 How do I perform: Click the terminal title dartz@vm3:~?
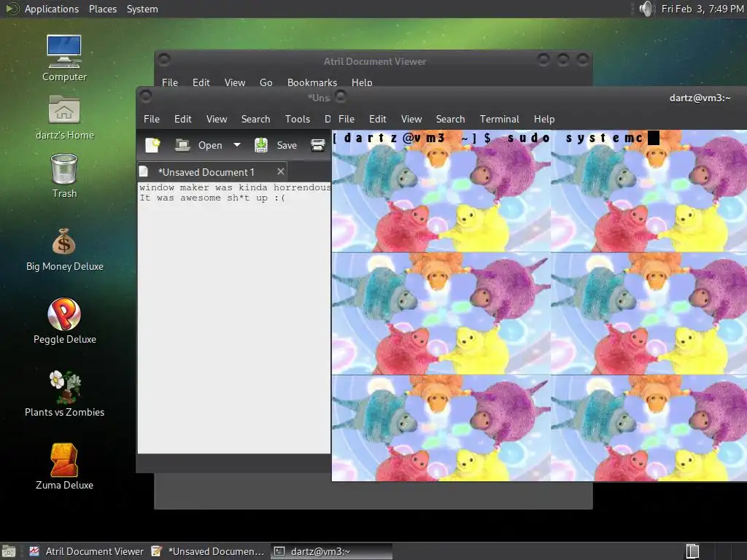[x=700, y=98]
